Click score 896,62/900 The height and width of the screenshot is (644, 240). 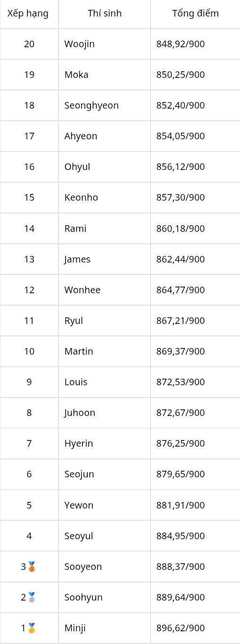[181, 628]
